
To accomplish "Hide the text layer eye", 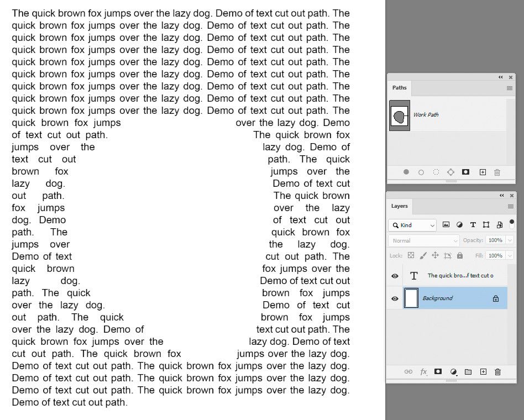I will coord(395,276).
